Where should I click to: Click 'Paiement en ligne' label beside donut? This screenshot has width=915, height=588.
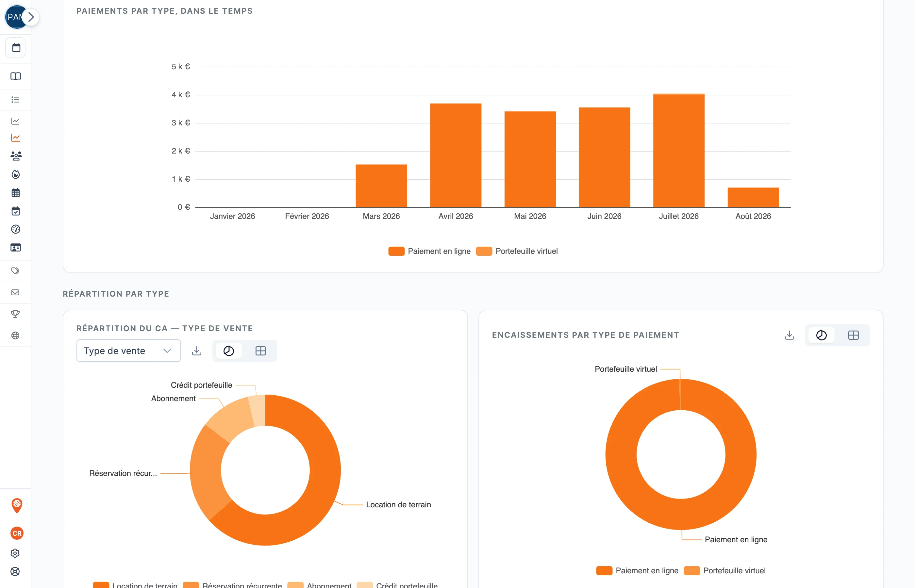[736, 540]
